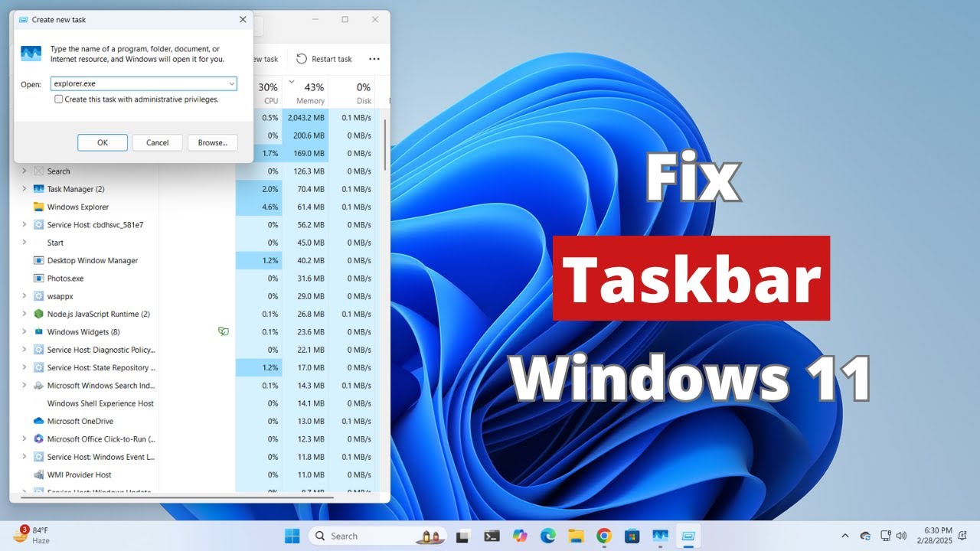Sort processes by the Disk column header

coord(353,91)
